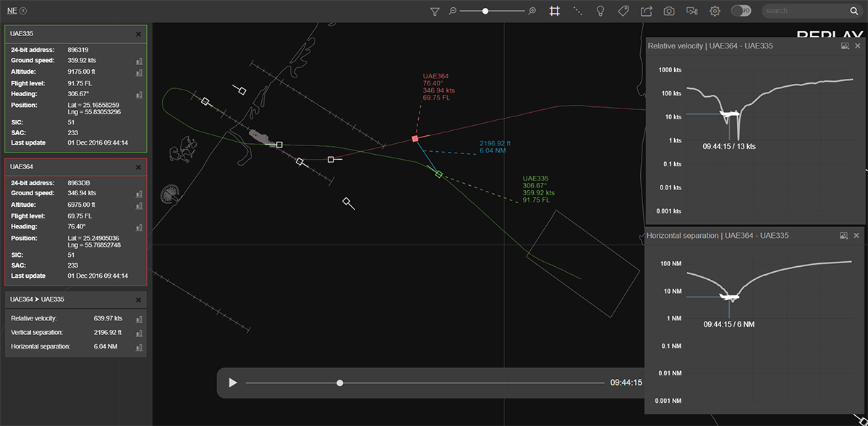Open the Relative velocity chart image export menu

tap(843, 46)
